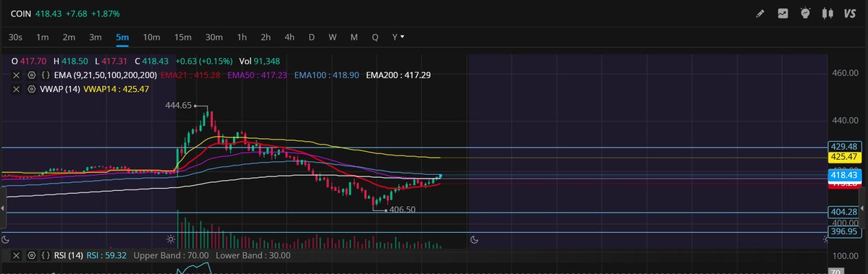Click the sun market-open session marker
The height and width of the screenshot is (274, 868).
171,239
